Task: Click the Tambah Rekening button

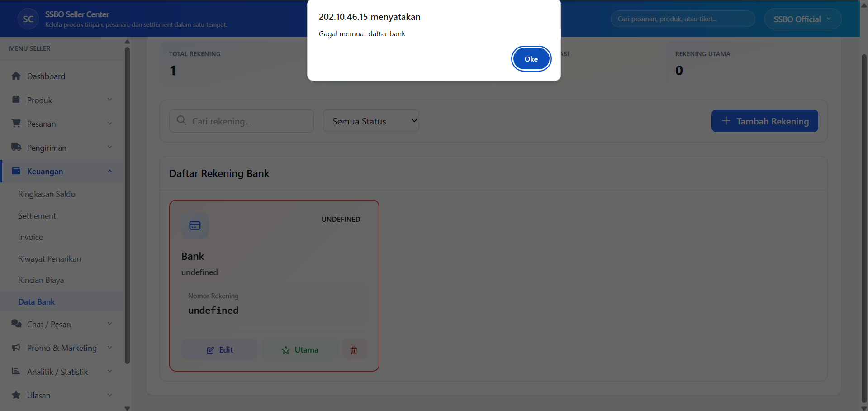Action: (x=764, y=121)
